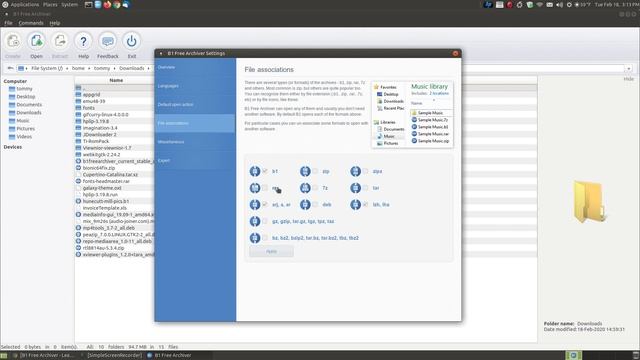Enable the zip file association checkbox
The width and height of the screenshot is (640, 360).
click(x=316, y=171)
